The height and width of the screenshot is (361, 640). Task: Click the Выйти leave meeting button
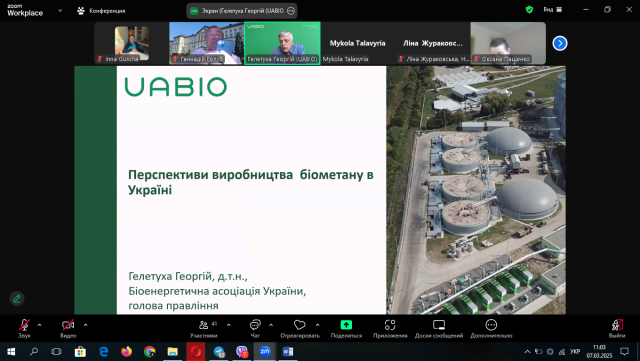617,328
